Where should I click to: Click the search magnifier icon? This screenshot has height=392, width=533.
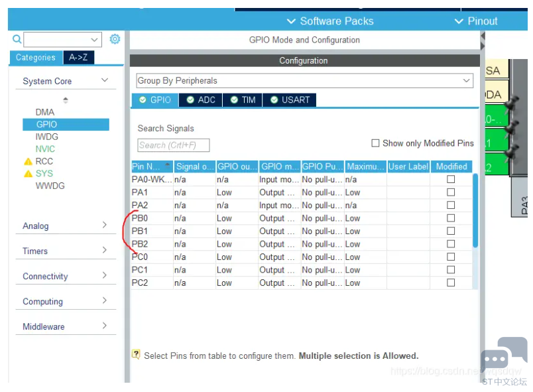click(17, 39)
